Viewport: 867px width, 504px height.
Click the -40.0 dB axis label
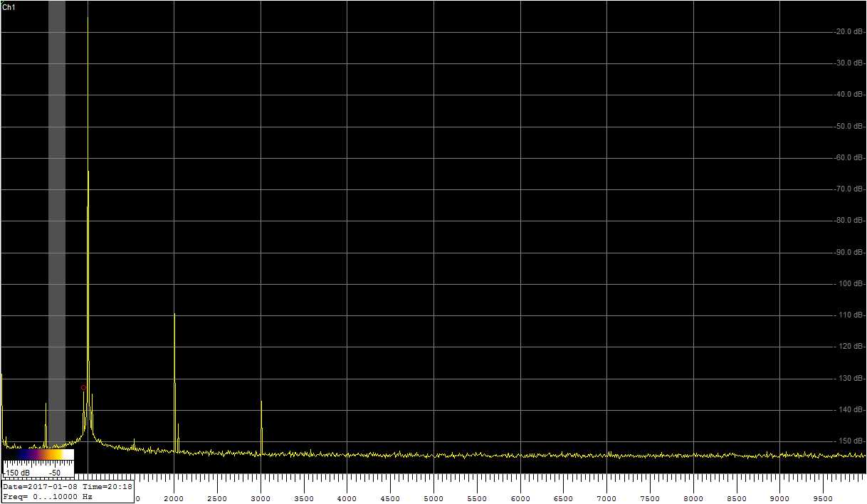[849, 95]
